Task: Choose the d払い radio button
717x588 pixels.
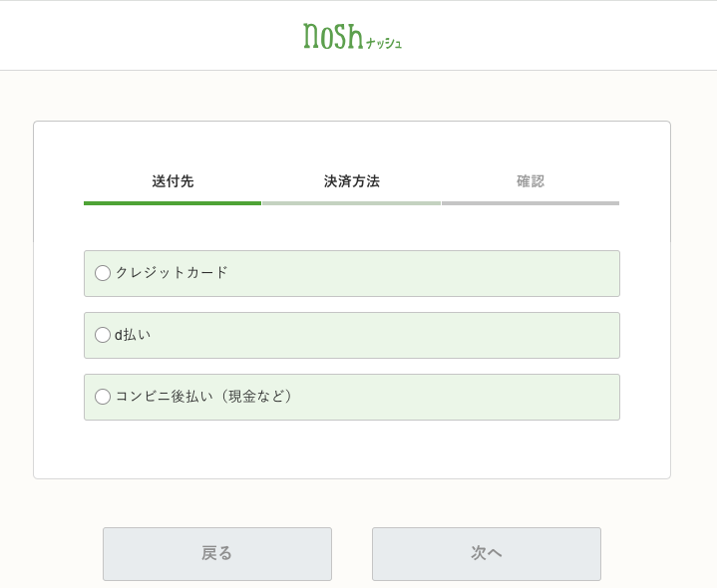Action: click(103, 335)
